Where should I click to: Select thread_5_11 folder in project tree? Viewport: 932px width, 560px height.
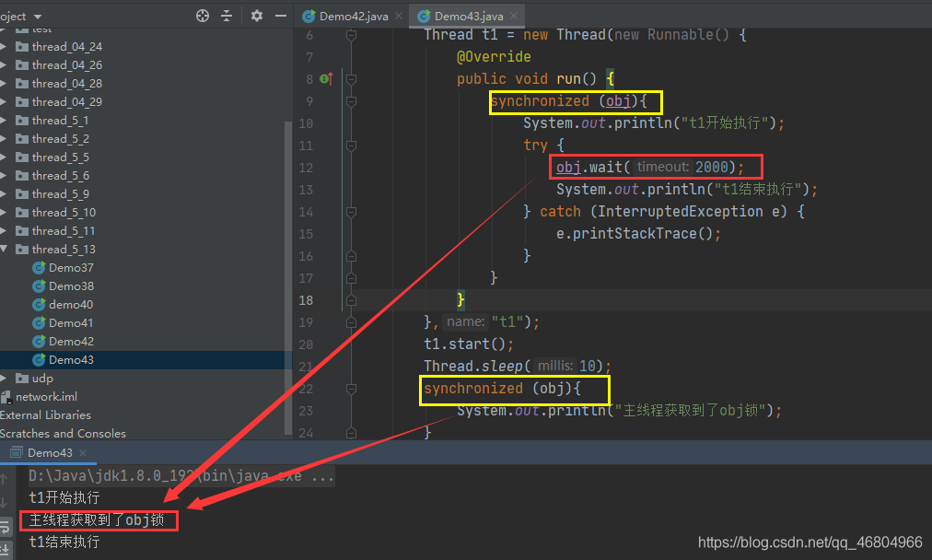point(64,230)
